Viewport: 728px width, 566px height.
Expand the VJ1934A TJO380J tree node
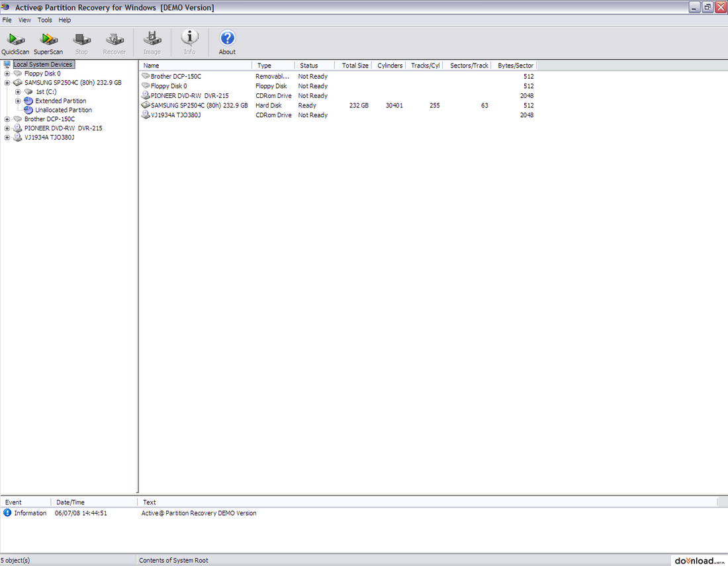pos(7,138)
